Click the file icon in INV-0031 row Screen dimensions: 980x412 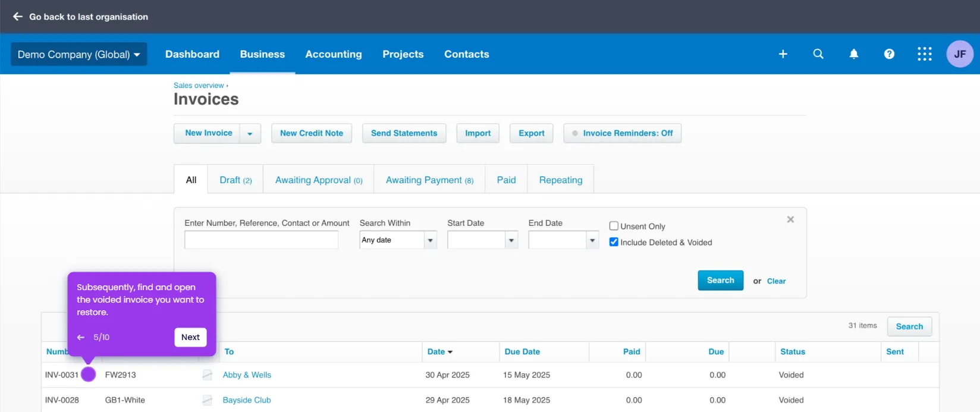[208, 375]
